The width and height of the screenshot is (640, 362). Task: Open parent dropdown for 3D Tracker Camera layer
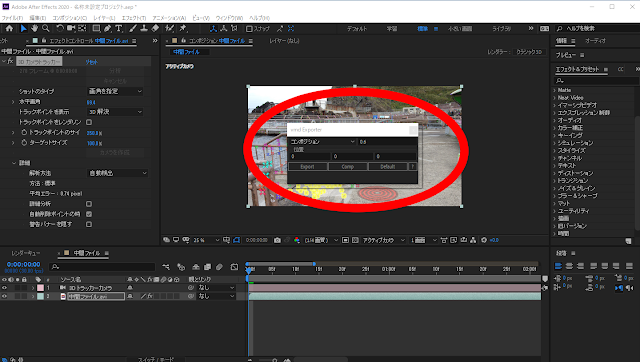(216, 288)
